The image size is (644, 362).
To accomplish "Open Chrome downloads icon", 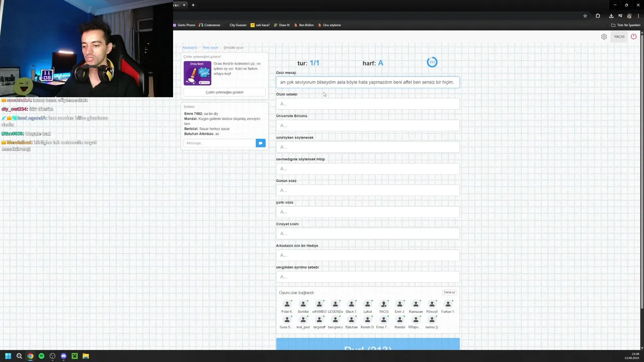I will point(611,16).
